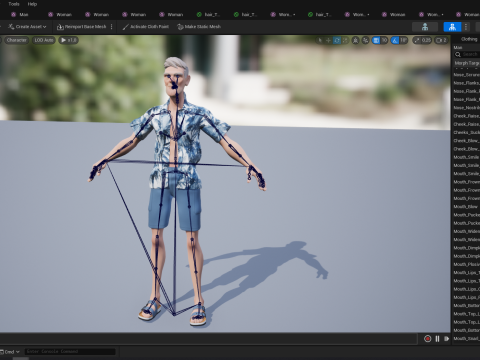Viewport: 480px width, 360px height.
Task: Select the Morph Targets tab
Action: 467,63
